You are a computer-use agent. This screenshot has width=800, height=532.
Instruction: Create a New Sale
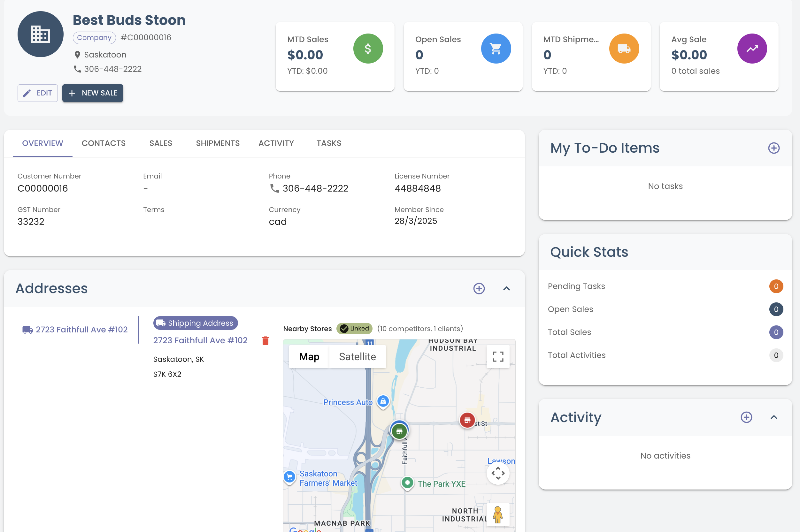[93, 93]
